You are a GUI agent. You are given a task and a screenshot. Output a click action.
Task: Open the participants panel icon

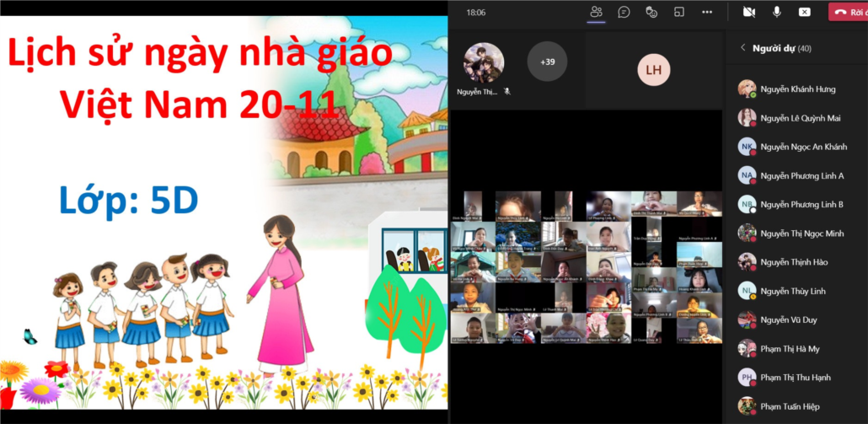[597, 12]
